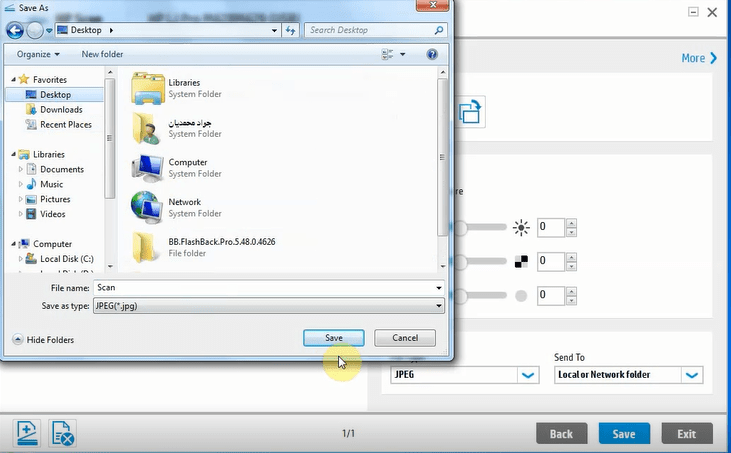This screenshot has width=731, height=453.
Task: Expand the Documents library node
Action: pyautogui.click(x=21, y=170)
